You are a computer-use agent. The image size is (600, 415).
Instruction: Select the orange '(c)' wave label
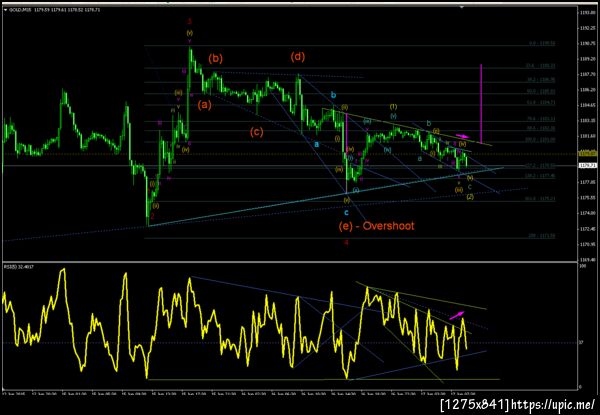(256, 132)
